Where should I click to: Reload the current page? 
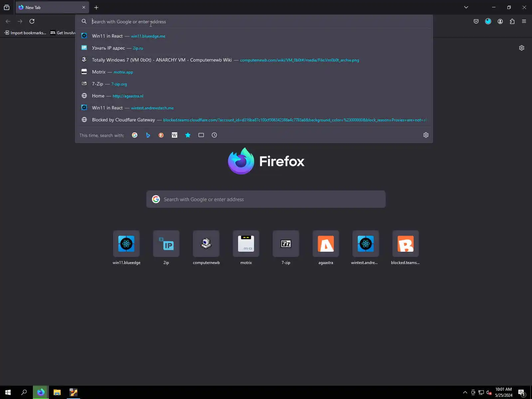click(32, 21)
